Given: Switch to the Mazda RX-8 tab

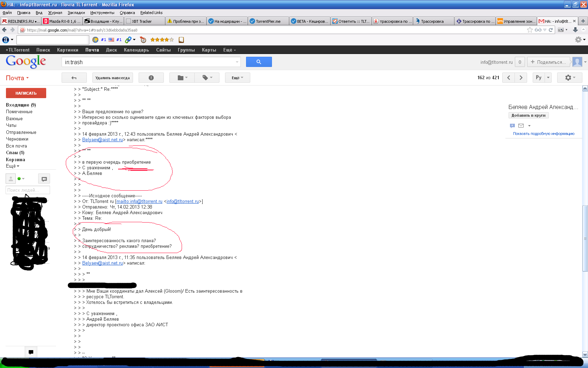Looking at the screenshot, I should [x=62, y=21].
